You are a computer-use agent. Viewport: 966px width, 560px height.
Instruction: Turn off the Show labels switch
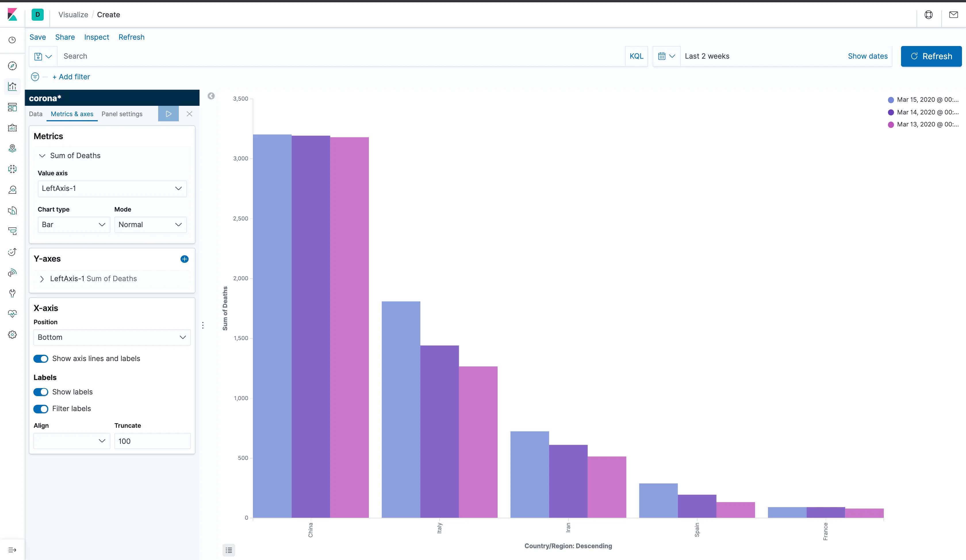pyautogui.click(x=41, y=392)
